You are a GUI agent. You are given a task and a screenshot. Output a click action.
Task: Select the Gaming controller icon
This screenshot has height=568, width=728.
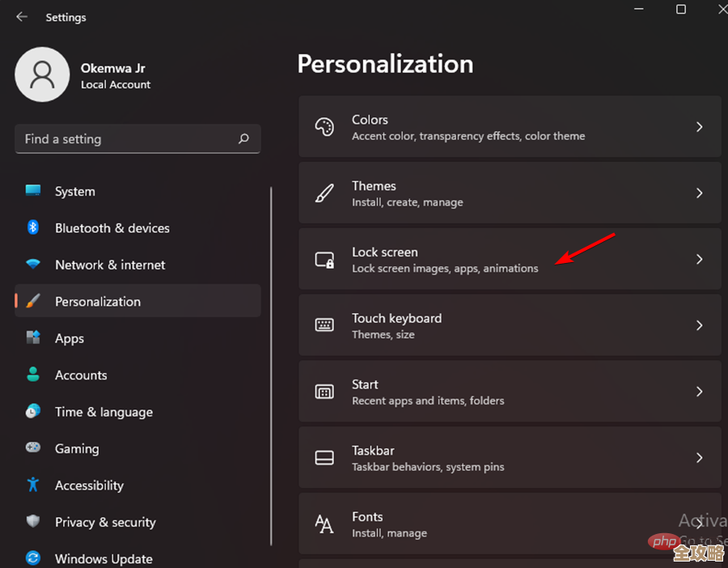(x=32, y=448)
